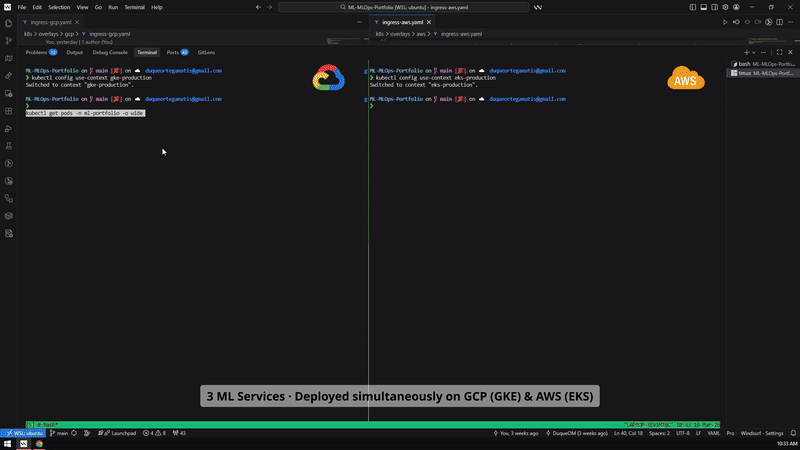Open the Go menu
Screen dimensions: 800x450
(x=98, y=7)
